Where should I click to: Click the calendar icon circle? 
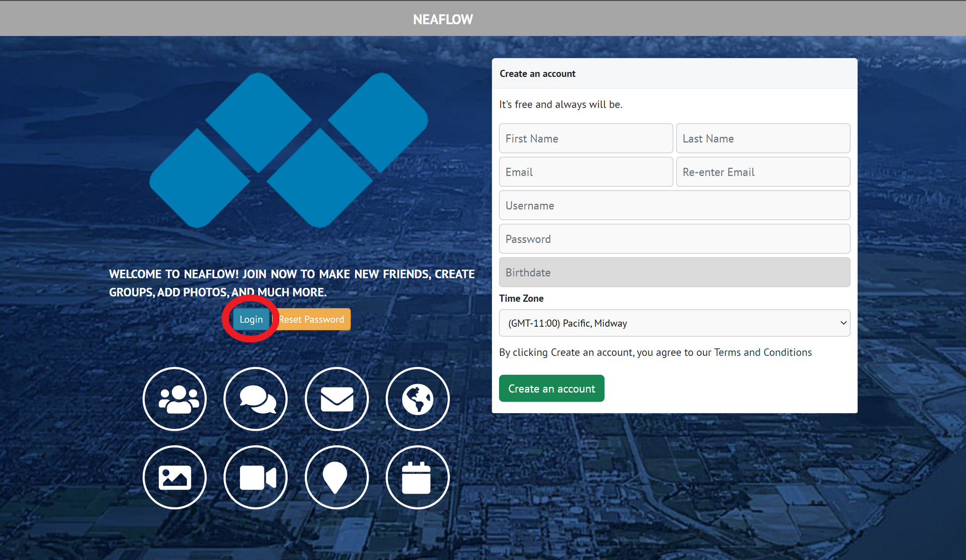(x=418, y=478)
